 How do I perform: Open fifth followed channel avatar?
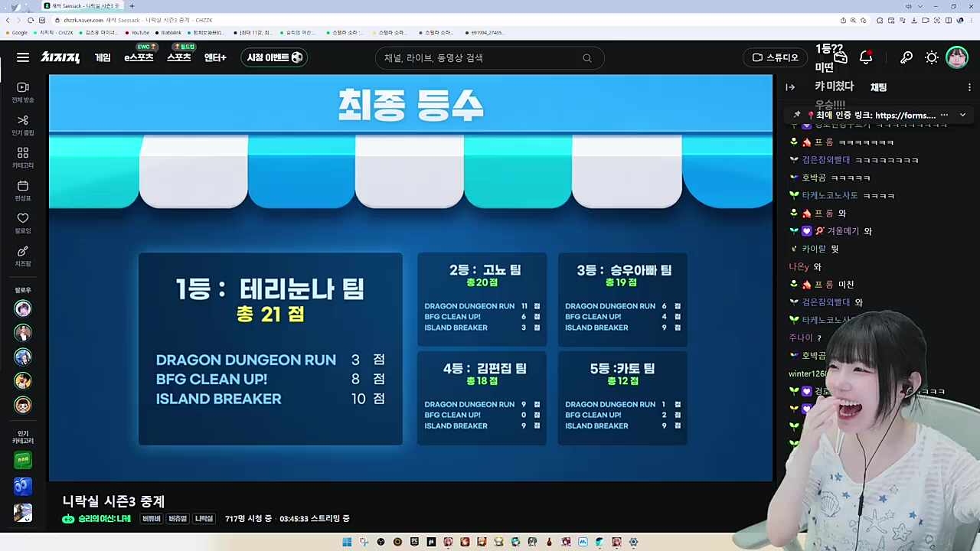[x=23, y=404]
